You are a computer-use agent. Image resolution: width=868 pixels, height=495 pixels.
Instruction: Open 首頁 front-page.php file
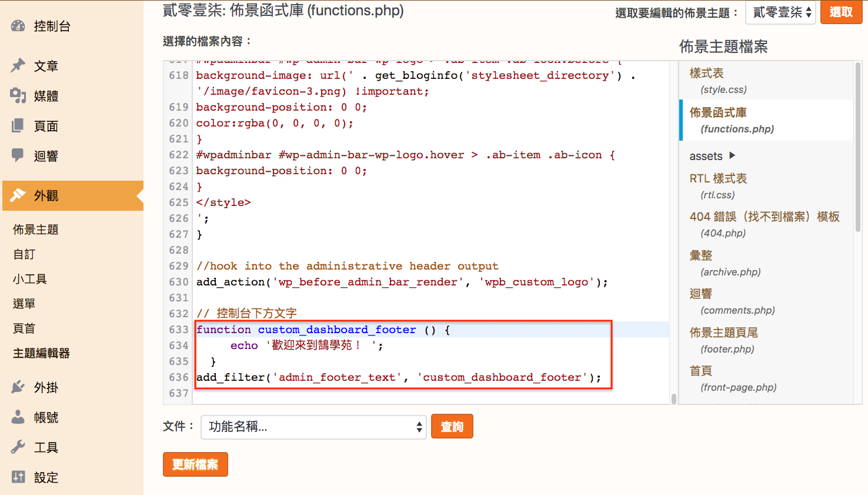(x=733, y=378)
